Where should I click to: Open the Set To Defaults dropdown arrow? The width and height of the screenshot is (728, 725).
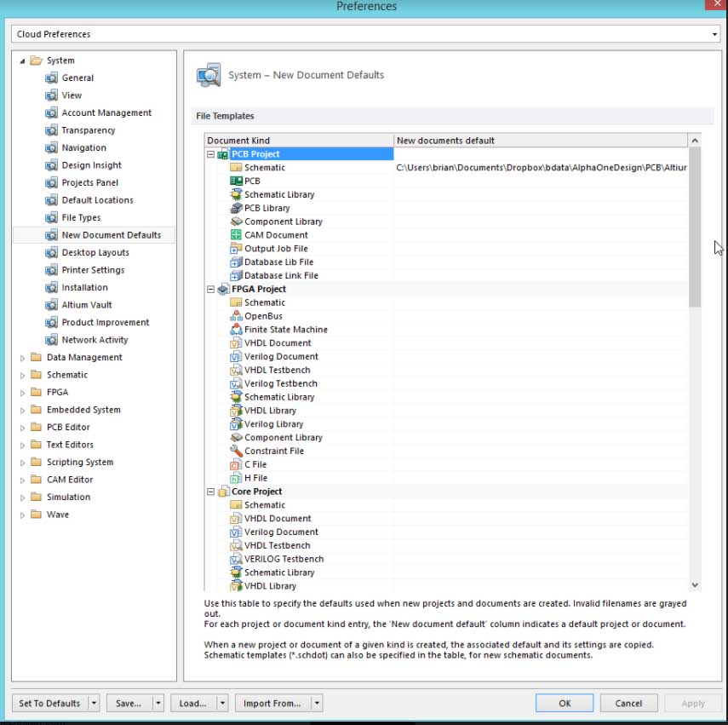click(94, 704)
